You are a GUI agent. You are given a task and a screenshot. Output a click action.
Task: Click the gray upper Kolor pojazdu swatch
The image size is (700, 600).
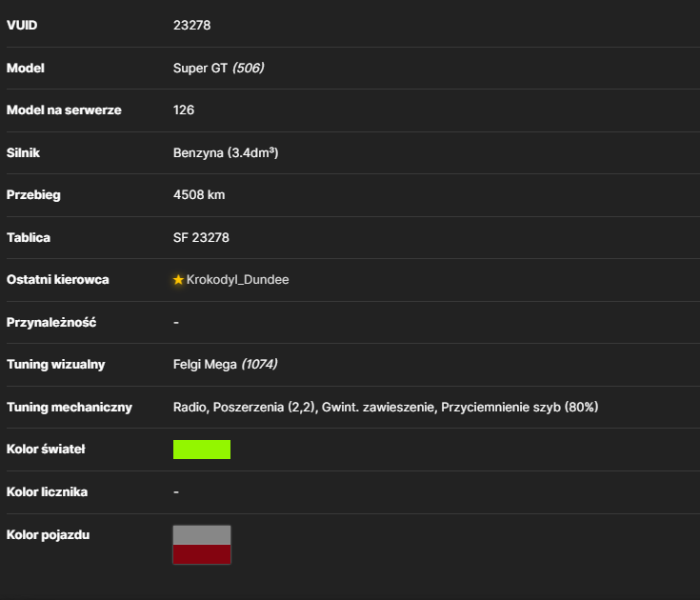pos(202,535)
